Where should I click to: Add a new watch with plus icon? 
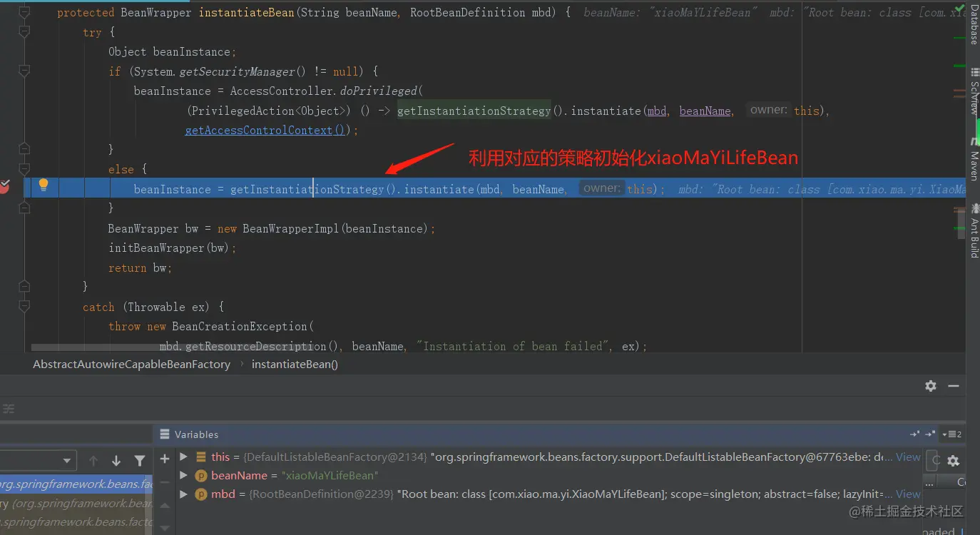pyautogui.click(x=165, y=459)
